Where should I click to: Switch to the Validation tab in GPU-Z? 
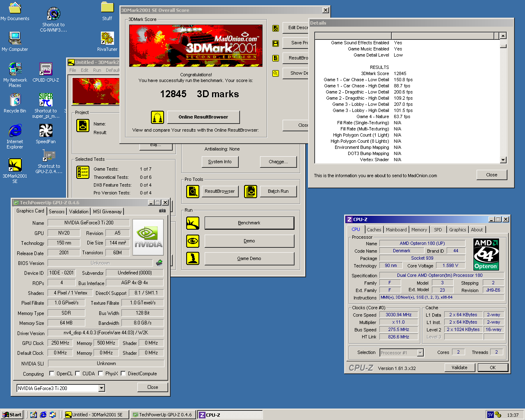pos(79,212)
